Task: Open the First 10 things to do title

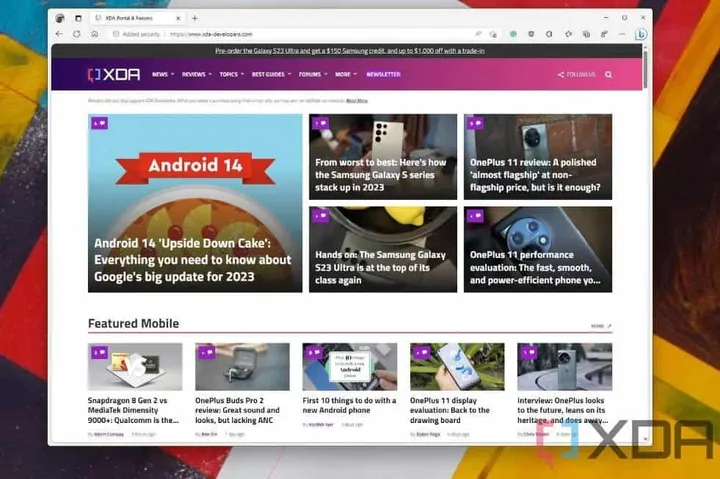Action: pyautogui.click(x=349, y=405)
